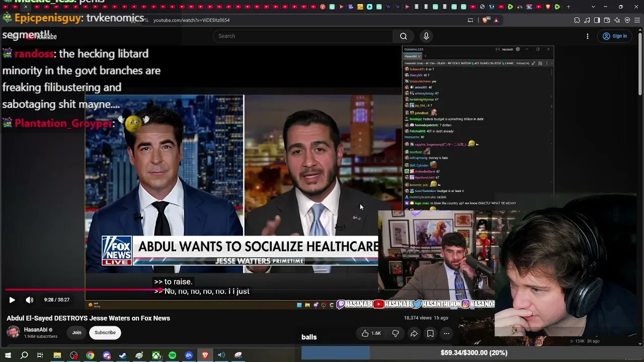Open Leo AI sparkle icon

(x=617, y=20)
